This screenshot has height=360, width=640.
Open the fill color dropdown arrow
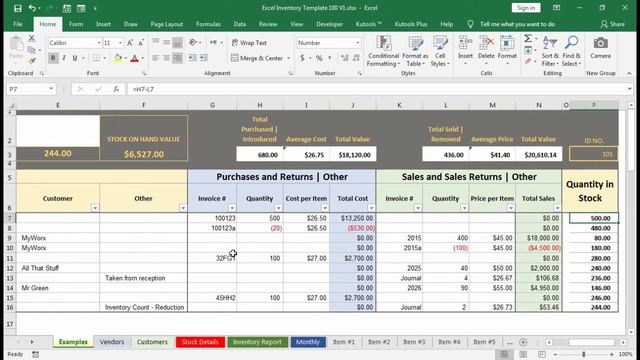pyautogui.click(x=125, y=58)
